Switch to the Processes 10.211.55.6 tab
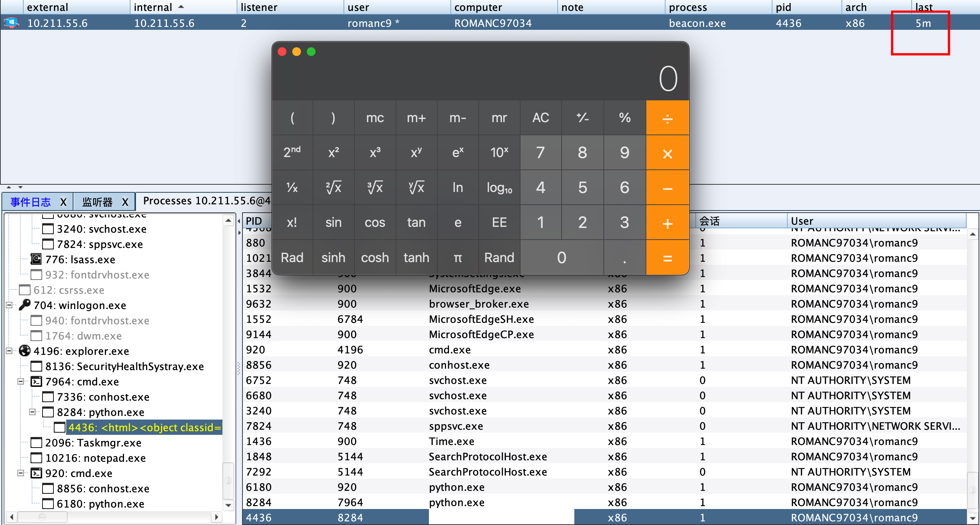The height and width of the screenshot is (525, 980). tap(206, 201)
